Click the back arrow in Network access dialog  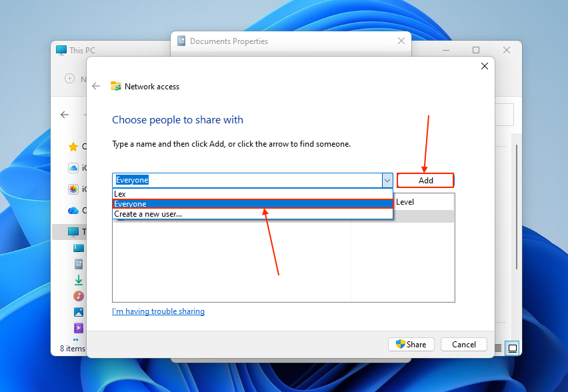pyautogui.click(x=95, y=86)
